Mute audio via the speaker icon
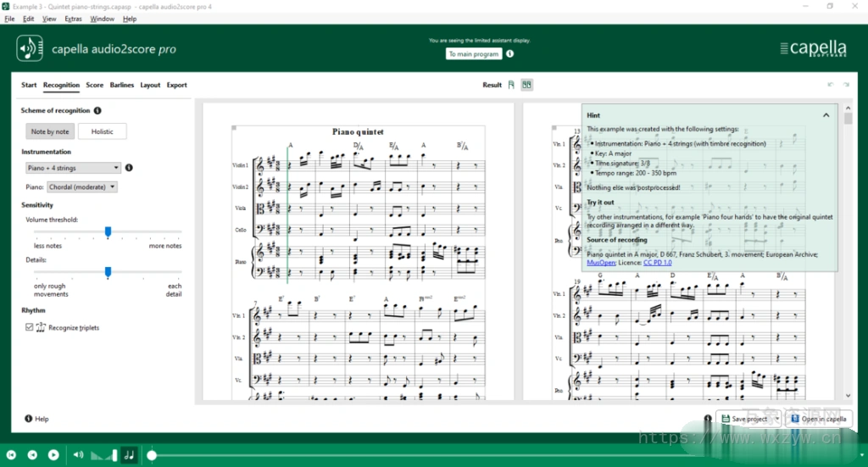868x467 pixels. coord(78,455)
